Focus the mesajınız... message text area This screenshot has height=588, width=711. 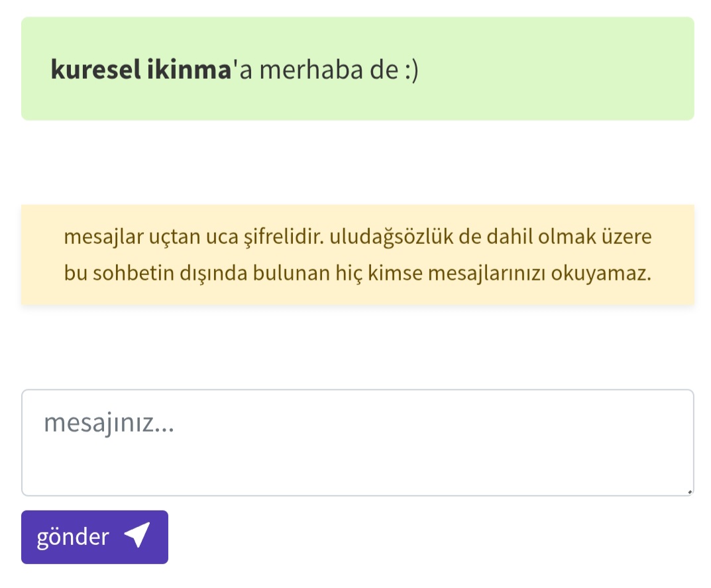[x=358, y=442]
